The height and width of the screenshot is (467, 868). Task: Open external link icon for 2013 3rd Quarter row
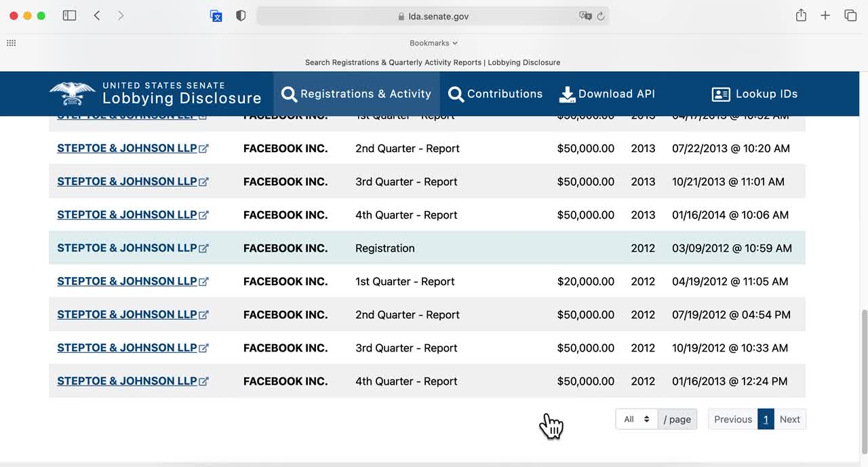(x=204, y=182)
